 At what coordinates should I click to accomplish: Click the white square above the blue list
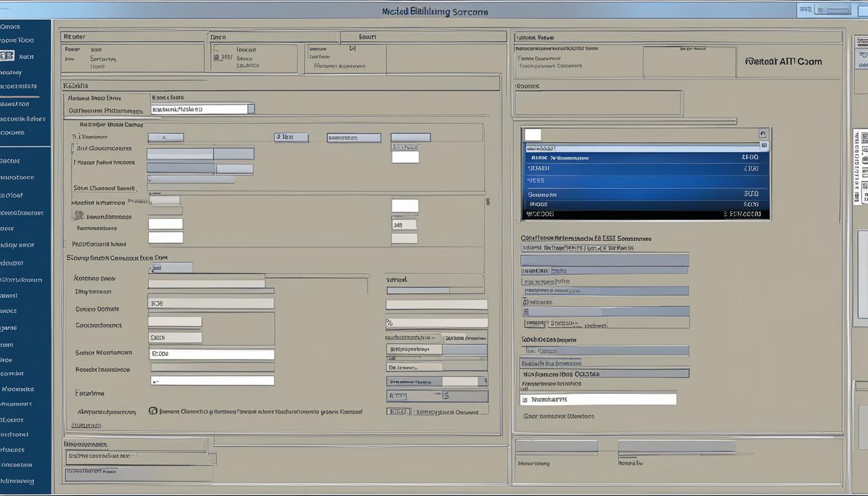tap(533, 134)
